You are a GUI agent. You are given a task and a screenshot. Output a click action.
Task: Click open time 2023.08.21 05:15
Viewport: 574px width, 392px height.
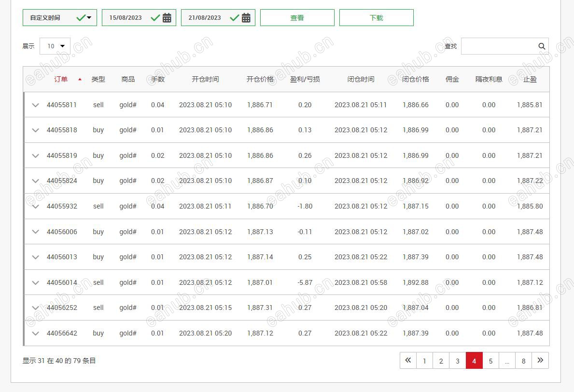point(205,308)
